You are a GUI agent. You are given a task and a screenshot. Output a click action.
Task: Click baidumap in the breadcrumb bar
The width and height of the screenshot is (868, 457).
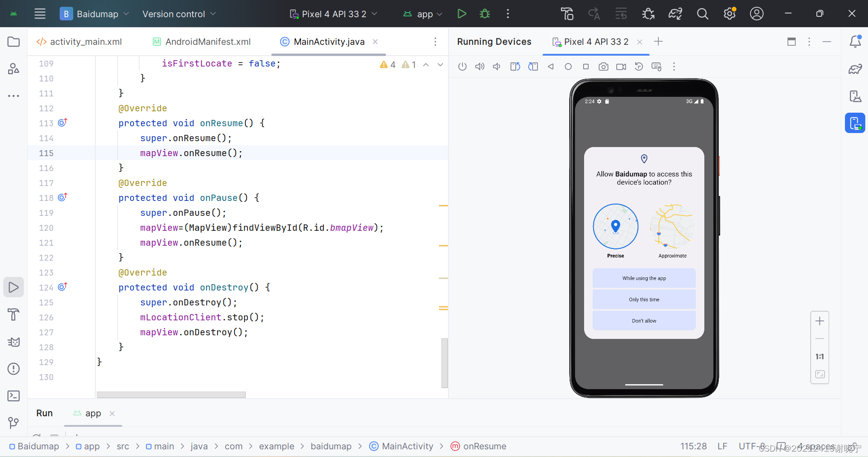331,446
